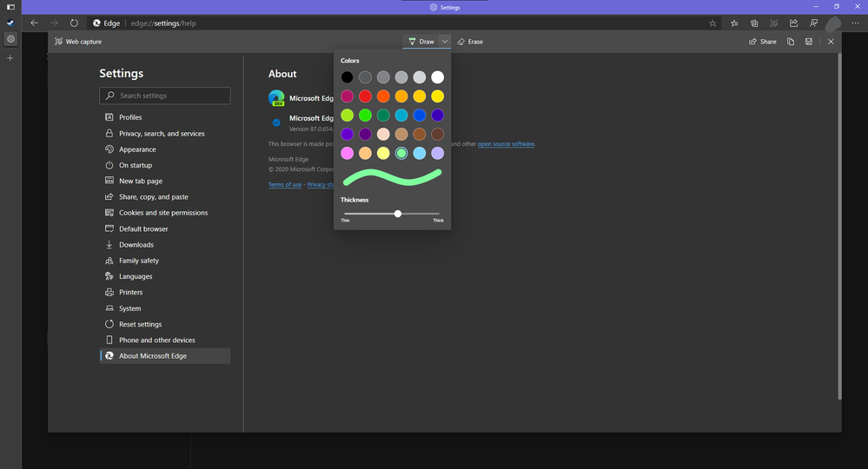Open the Favorites list icon

click(x=734, y=23)
